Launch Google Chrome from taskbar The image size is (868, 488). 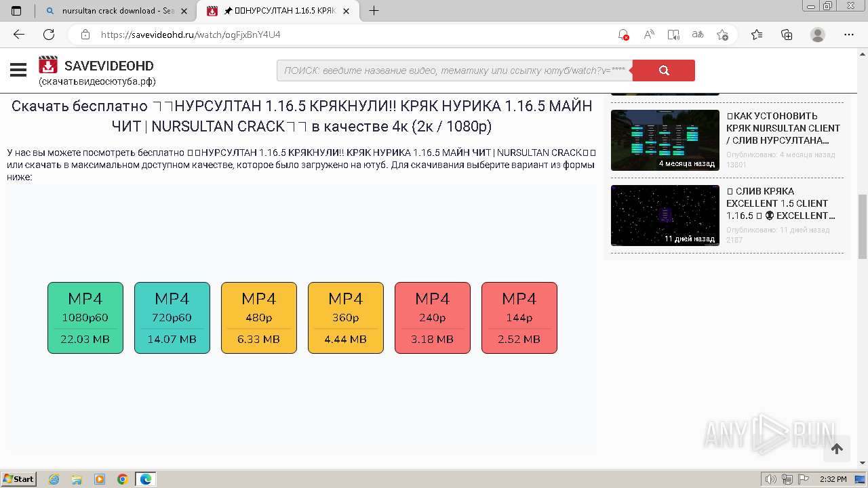[123, 479]
